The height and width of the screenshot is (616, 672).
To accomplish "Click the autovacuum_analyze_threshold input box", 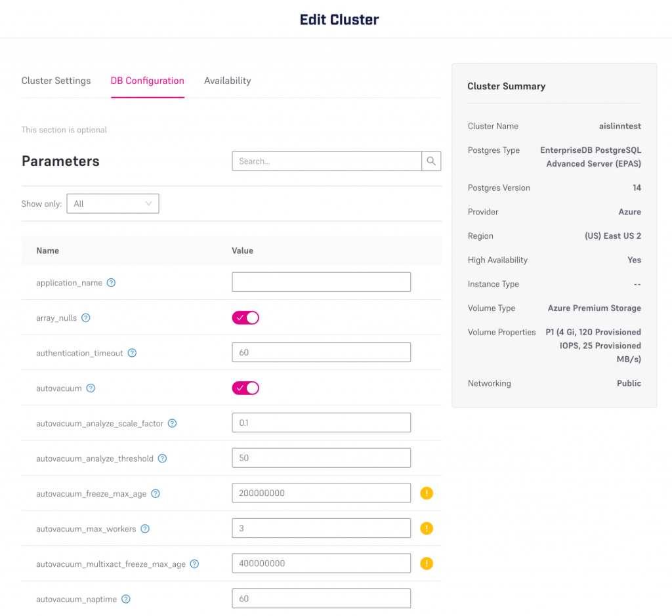I will point(321,458).
